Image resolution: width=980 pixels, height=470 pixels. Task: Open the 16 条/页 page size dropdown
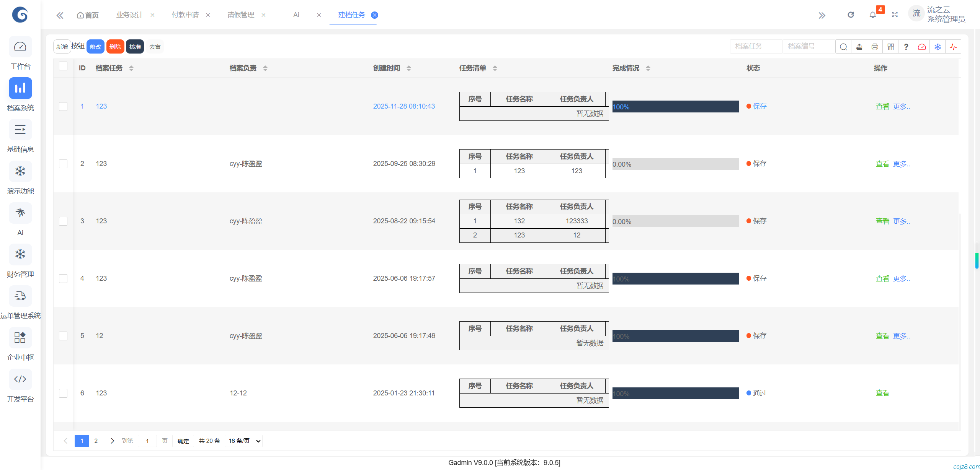(x=244, y=441)
